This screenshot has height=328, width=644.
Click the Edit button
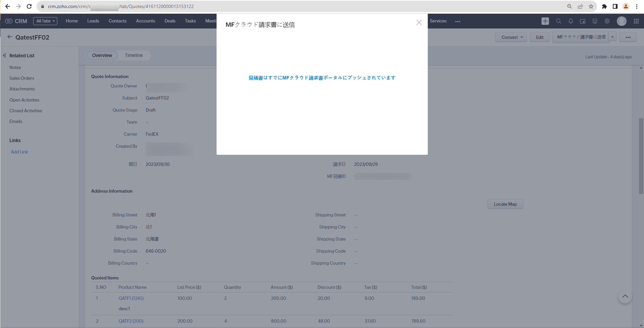click(539, 37)
